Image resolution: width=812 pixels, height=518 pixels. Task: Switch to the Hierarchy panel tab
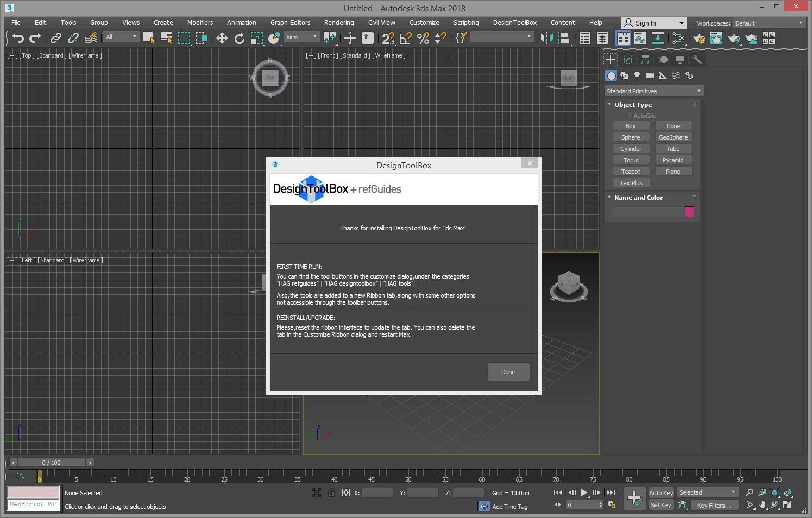click(645, 60)
